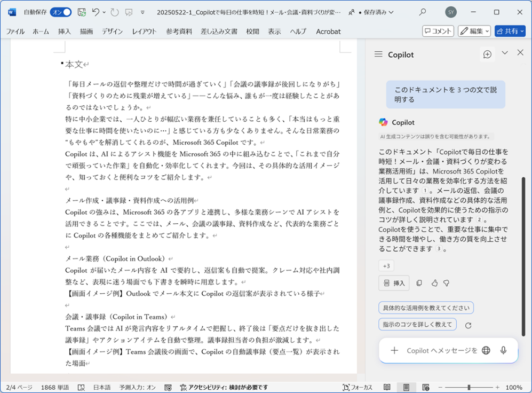Undo the last action
Viewport: 532px width, 393px height.
click(96, 12)
